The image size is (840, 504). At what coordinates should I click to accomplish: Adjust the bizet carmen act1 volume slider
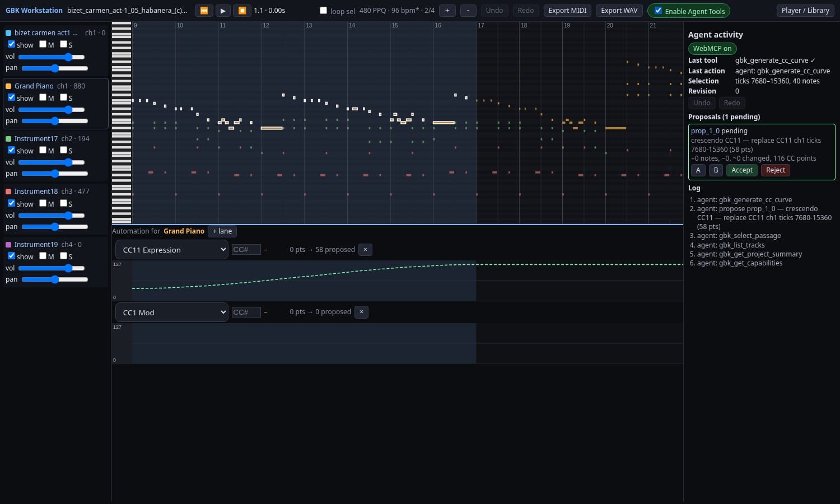pyautogui.click(x=52, y=57)
